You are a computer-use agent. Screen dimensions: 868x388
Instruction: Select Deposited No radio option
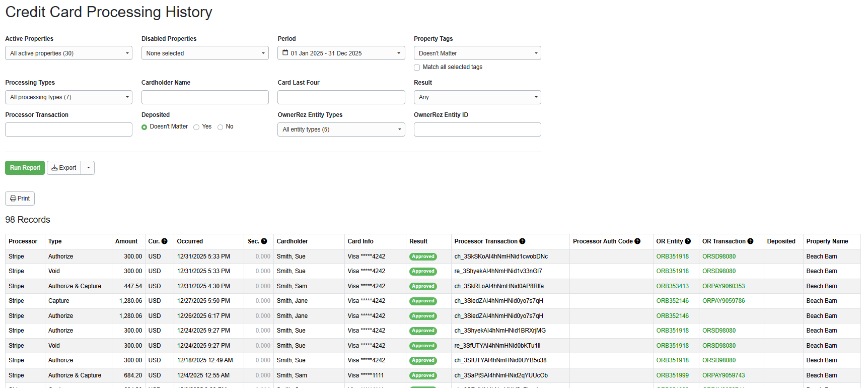(x=220, y=127)
